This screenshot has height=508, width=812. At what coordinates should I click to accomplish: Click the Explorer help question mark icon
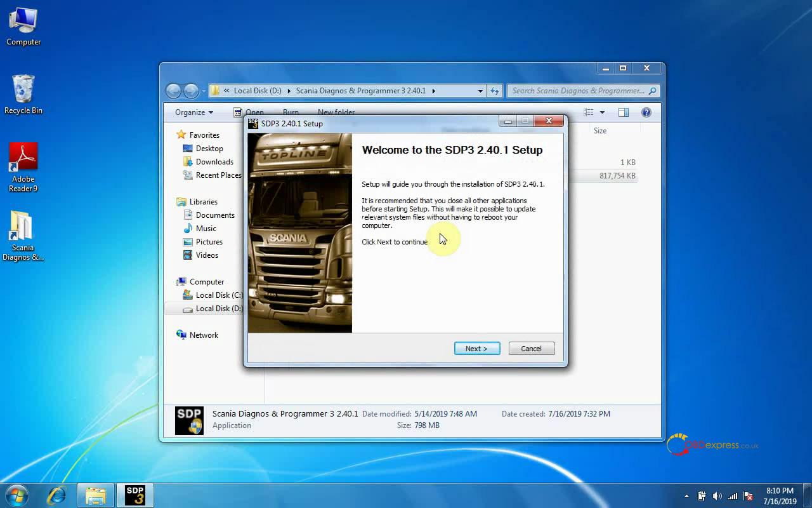(646, 112)
